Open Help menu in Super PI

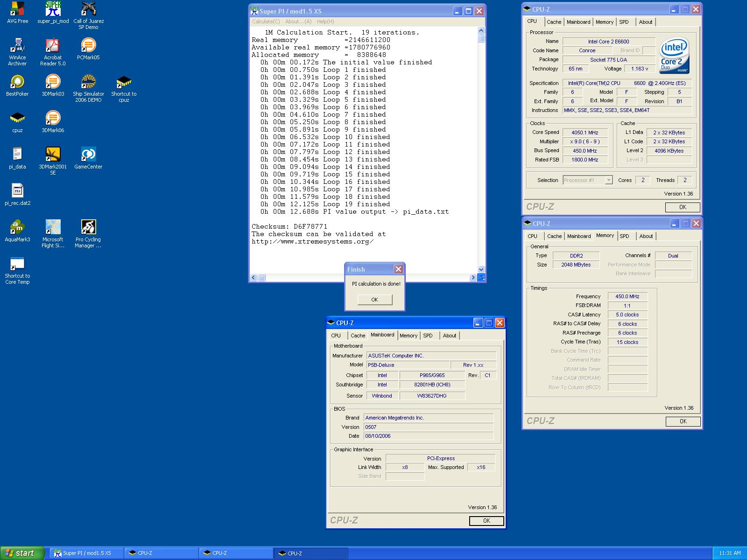pos(325,21)
